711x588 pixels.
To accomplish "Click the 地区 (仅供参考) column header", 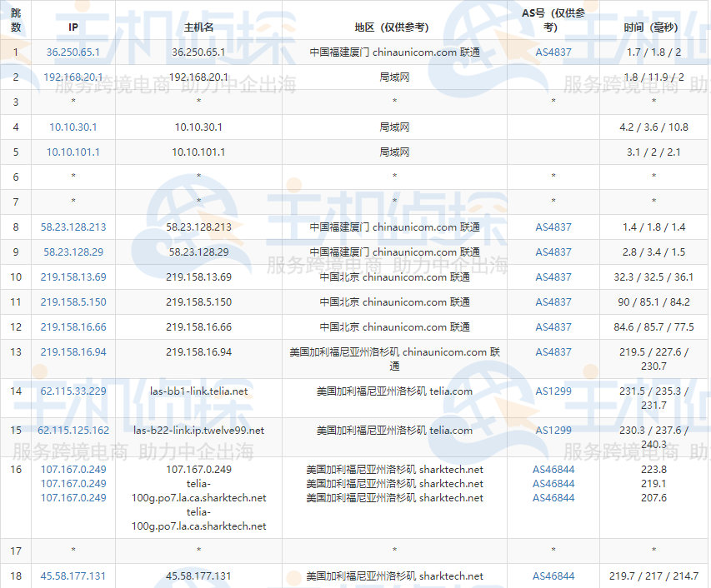I will point(394,26).
